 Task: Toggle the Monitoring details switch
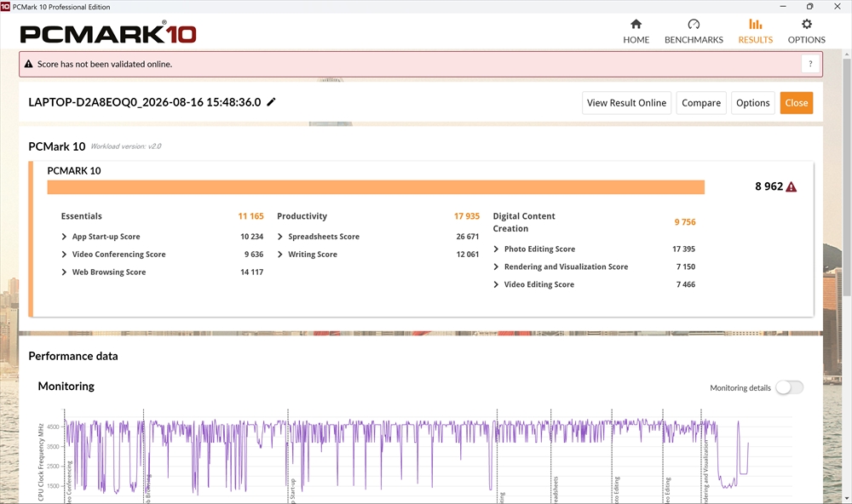[x=789, y=387]
